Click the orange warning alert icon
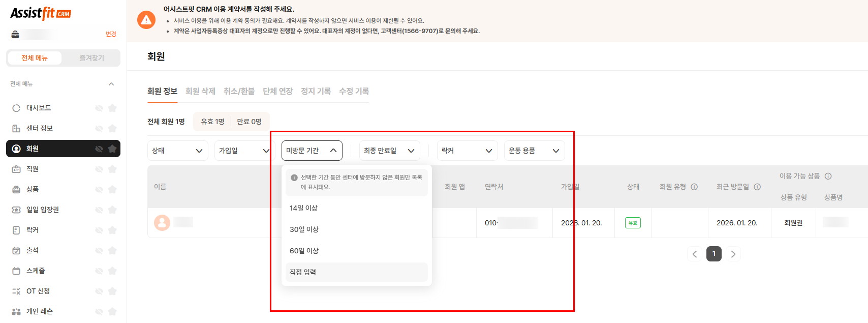Viewport: 868px width, 323px height. tap(146, 20)
